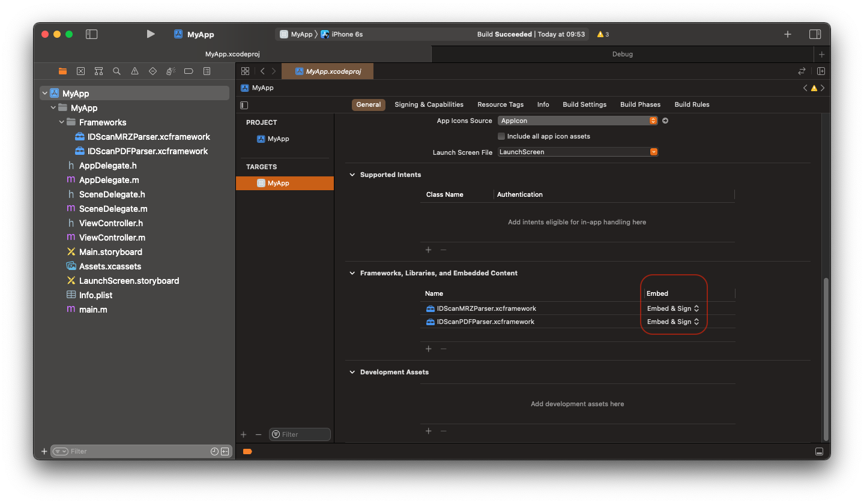Collapse the MyApp group folder
864x504 pixels.
coord(53,108)
